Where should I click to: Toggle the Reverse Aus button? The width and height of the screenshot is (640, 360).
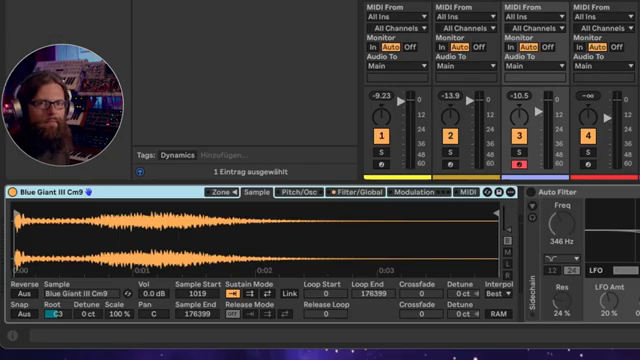coord(24,293)
